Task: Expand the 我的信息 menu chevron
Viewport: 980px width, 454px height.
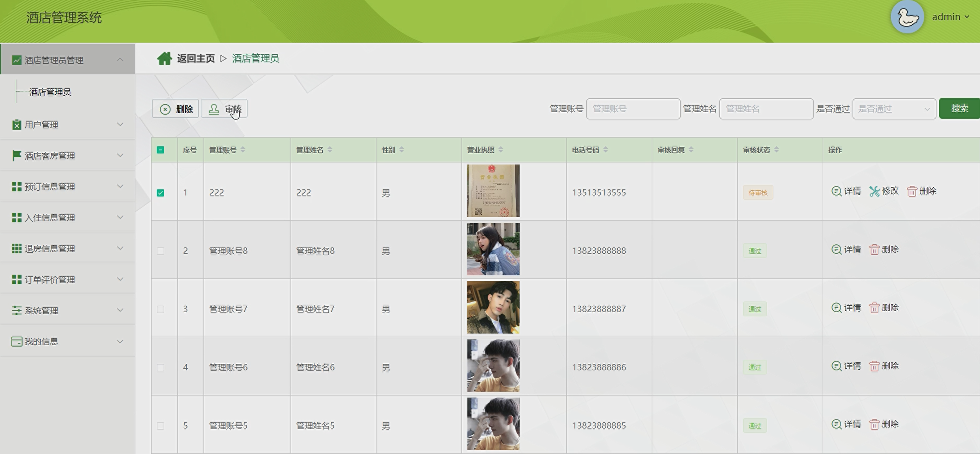Action: tap(120, 341)
